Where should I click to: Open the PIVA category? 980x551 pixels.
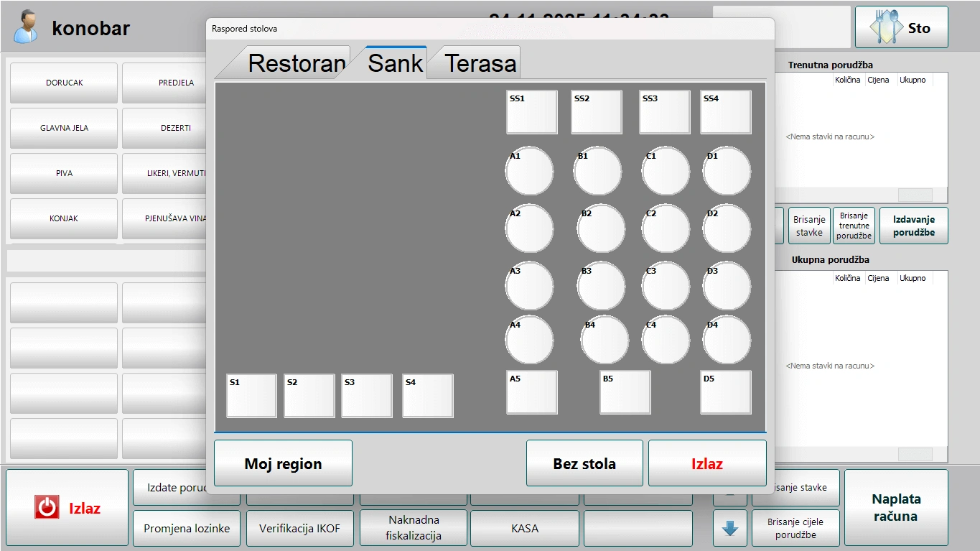[64, 173]
